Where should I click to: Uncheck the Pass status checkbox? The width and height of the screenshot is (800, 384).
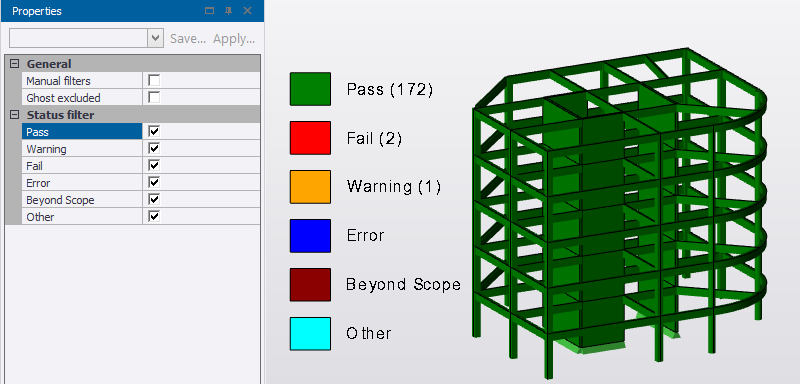154,132
